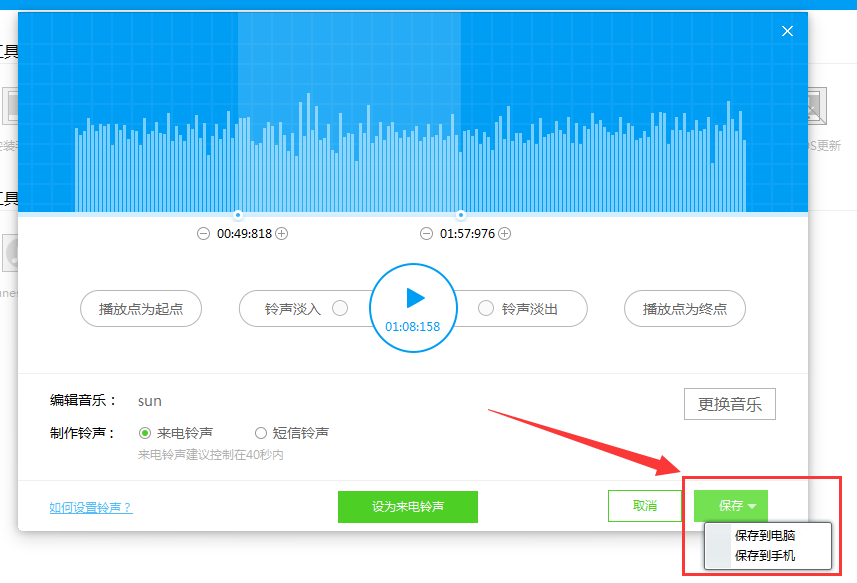This screenshot has width=857, height=583.
Task: Enable the 铃声淡入 fade-in toggle
Action: 339,309
